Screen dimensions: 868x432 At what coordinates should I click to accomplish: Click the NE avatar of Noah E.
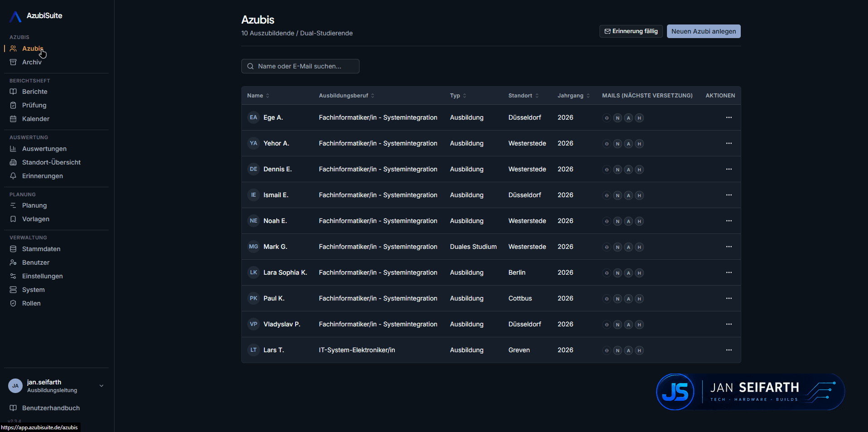coord(254,221)
